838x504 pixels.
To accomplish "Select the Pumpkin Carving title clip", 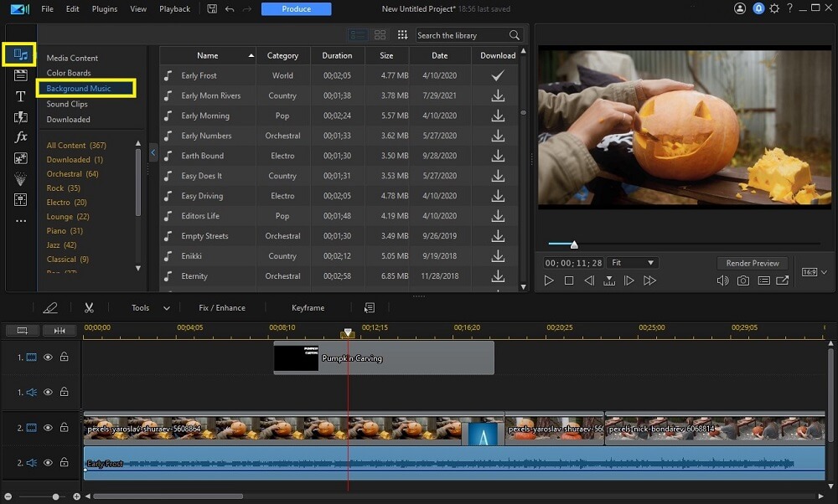I will [x=384, y=357].
